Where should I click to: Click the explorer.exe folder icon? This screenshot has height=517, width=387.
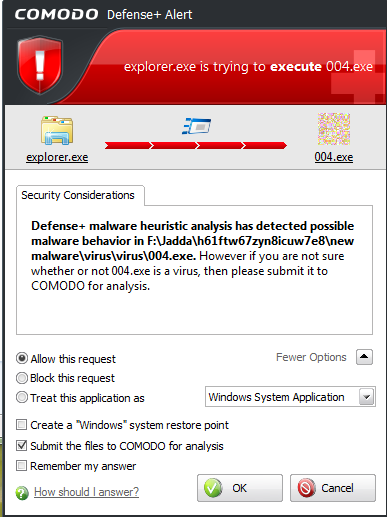coord(57,130)
